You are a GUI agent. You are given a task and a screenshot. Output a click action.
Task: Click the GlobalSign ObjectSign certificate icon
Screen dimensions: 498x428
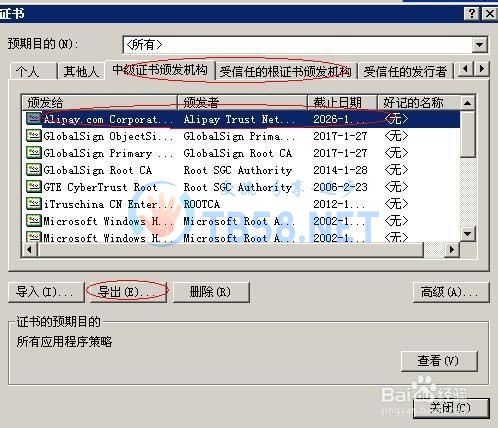pyautogui.click(x=33, y=136)
